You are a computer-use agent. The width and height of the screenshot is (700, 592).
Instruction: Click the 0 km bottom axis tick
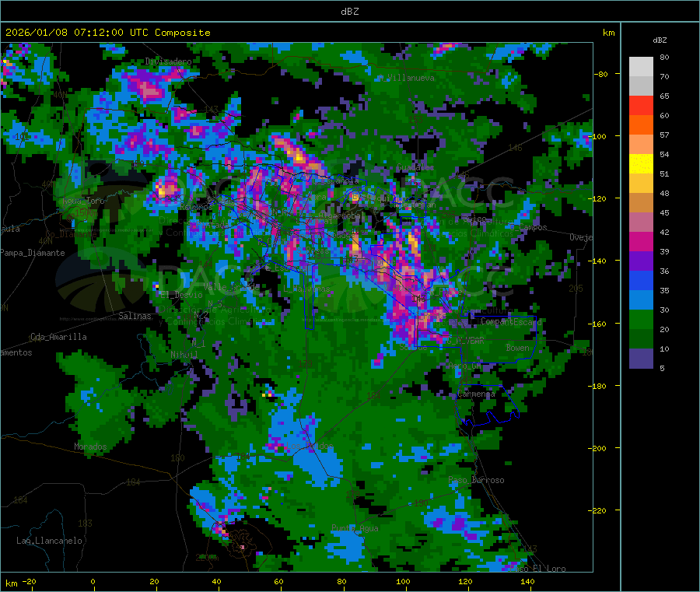[93, 581]
